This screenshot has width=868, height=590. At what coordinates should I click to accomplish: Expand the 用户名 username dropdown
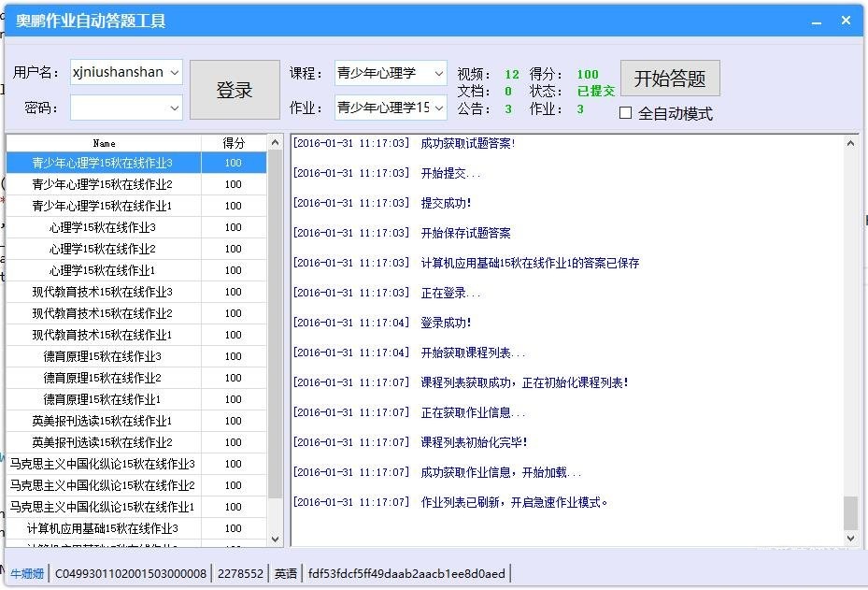[174, 72]
